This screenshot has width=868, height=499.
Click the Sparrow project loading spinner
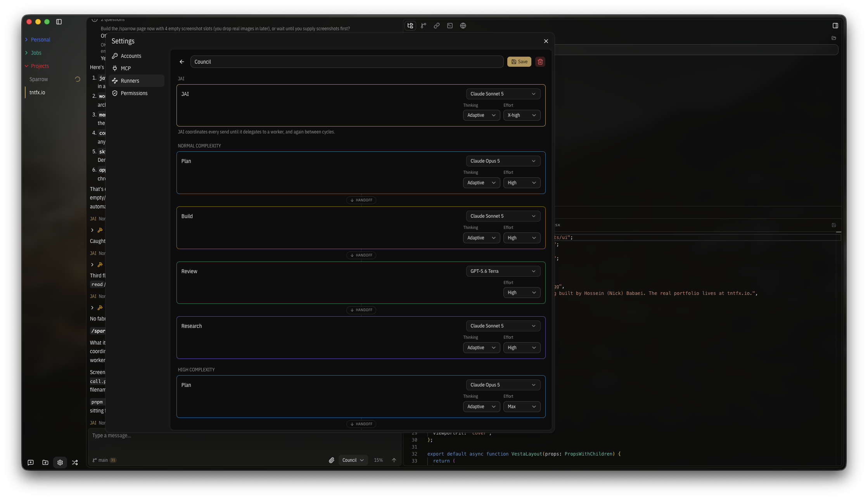[x=78, y=79]
